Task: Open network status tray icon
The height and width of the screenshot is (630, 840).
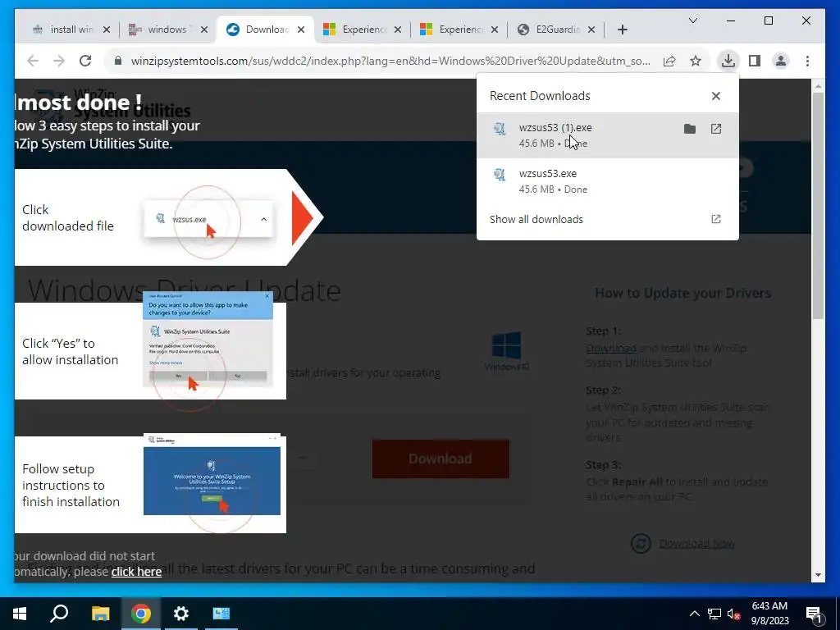Action: coord(714,614)
